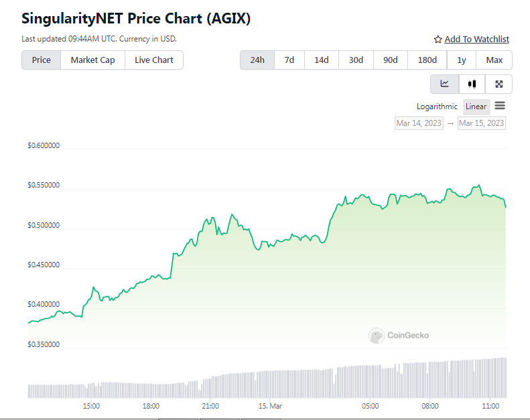Click the 18:00 time label

click(x=151, y=406)
